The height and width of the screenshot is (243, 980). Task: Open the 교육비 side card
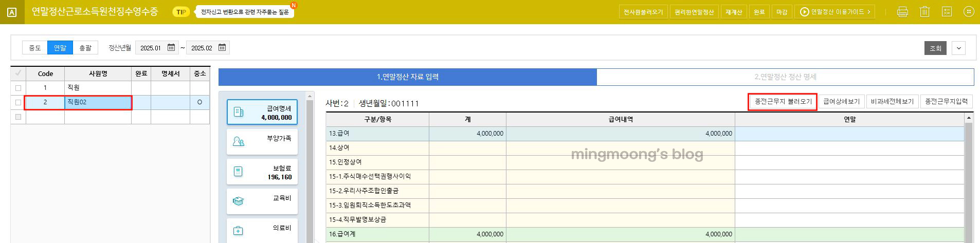(262, 201)
